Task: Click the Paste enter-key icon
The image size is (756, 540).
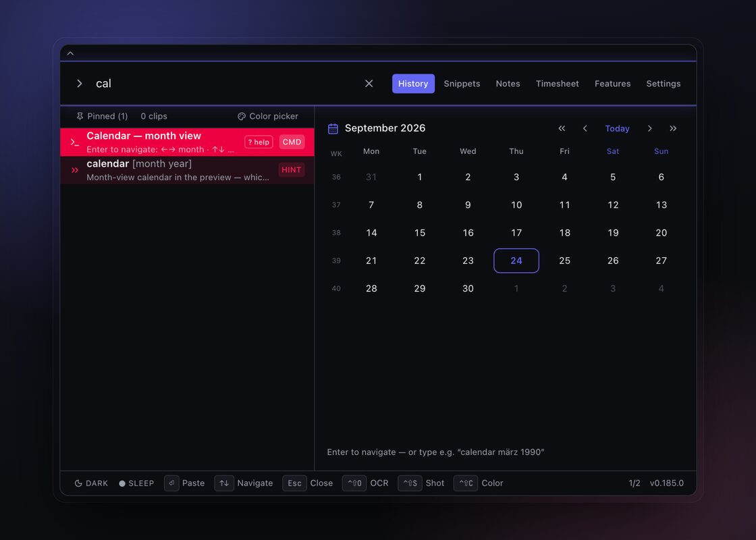Action: [x=171, y=483]
